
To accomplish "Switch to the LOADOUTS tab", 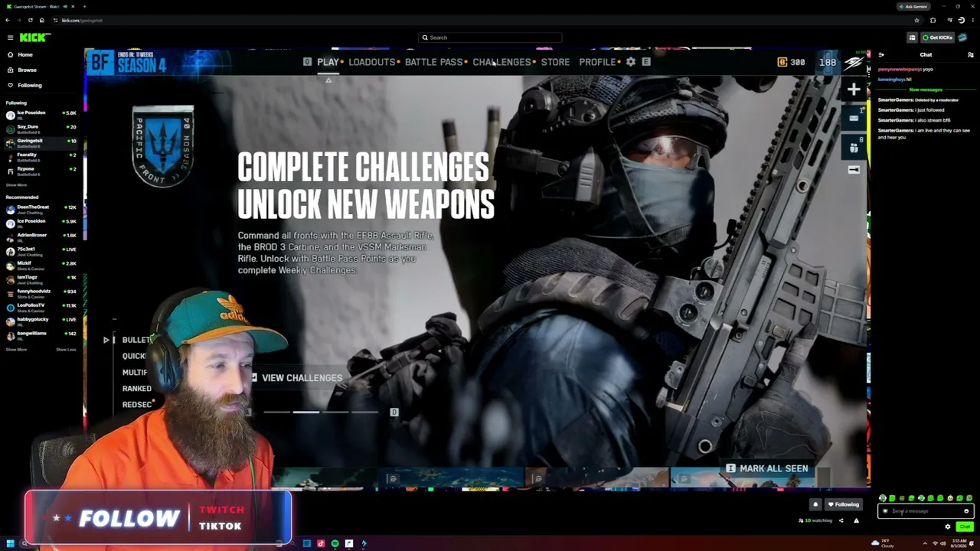I will 372,62.
